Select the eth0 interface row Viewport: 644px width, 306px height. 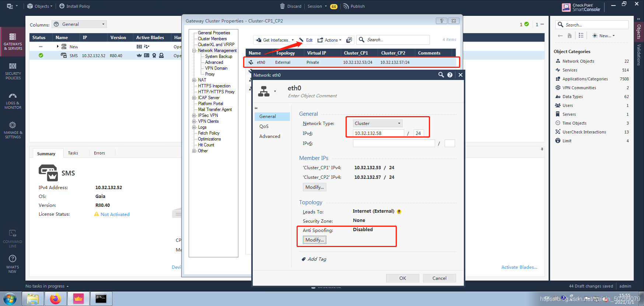point(351,62)
